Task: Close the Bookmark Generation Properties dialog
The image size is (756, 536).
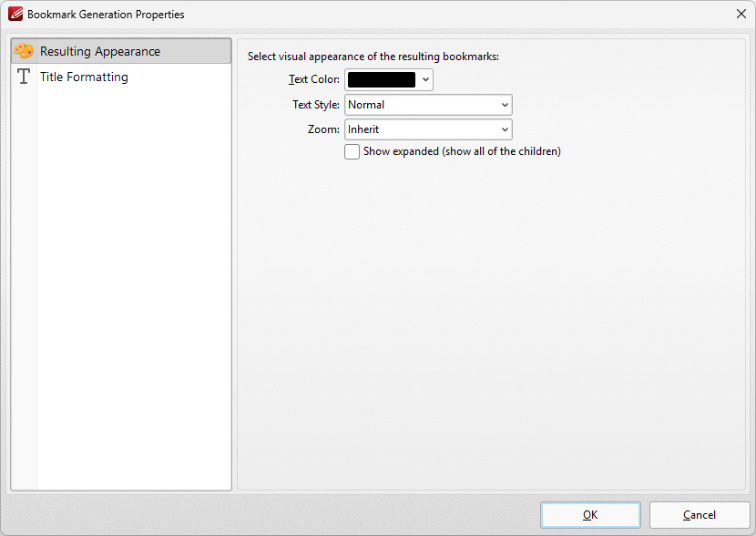Action: pyautogui.click(x=741, y=15)
